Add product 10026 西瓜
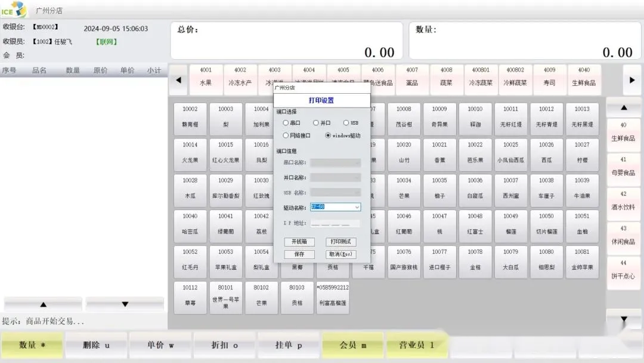This screenshot has width=644, height=363. tap(546, 155)
